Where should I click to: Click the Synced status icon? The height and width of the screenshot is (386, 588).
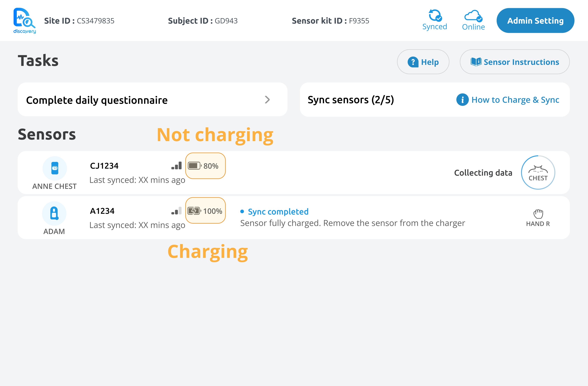point(435,15)
